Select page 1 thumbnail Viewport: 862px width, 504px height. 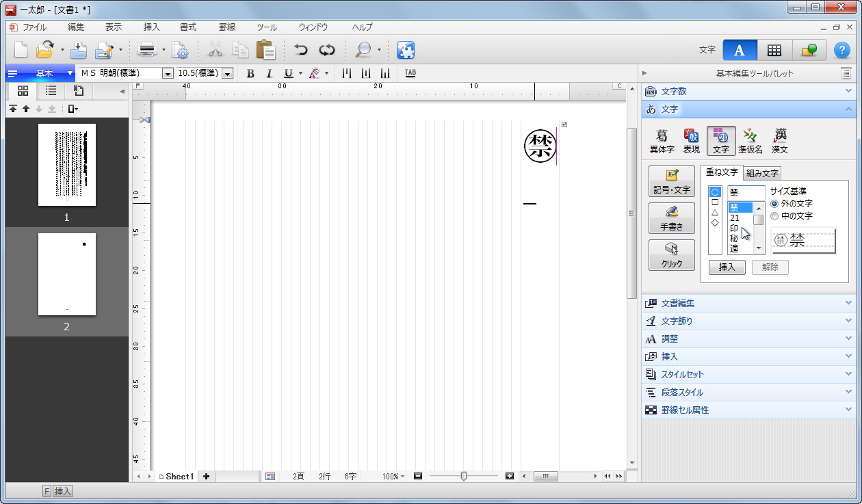pos(67,165)
